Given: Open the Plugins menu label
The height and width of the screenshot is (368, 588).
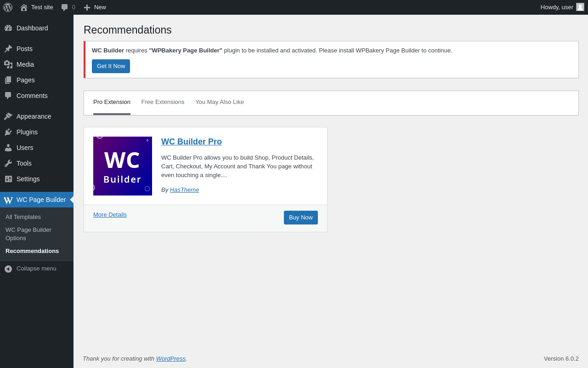Looking at the screenshot, I should click(27, 132).
